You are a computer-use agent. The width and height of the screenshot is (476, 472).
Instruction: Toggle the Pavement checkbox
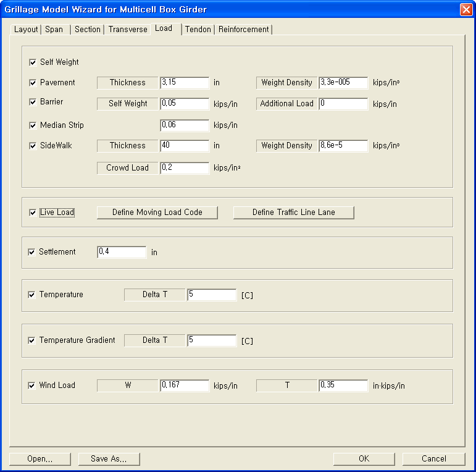(33, 83)
